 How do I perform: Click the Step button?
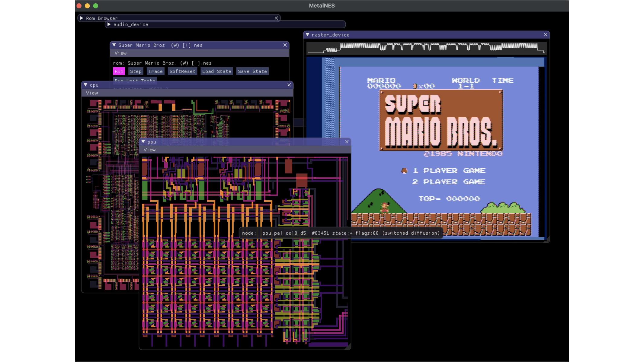click(x=136, y=71)
